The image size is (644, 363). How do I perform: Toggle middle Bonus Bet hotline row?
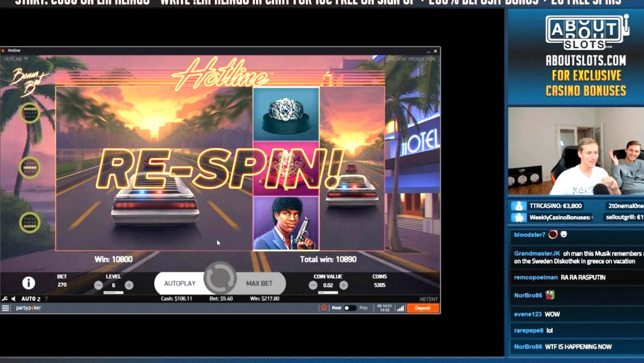tap(30, 167)
